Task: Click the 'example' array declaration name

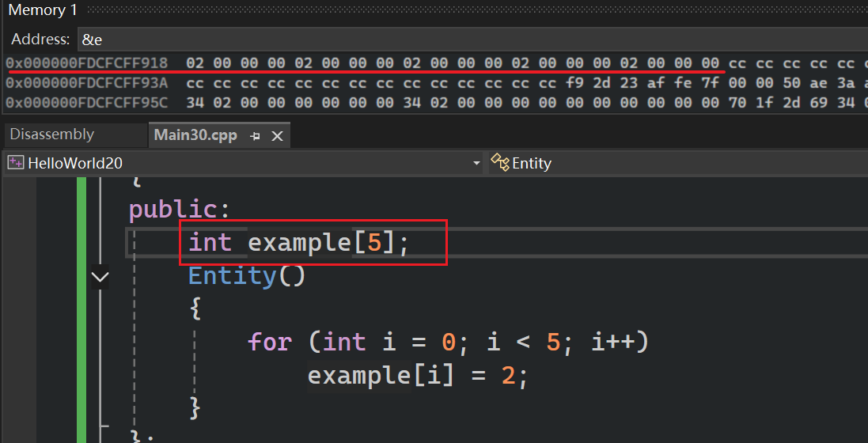Action: [x=299, y=242]
